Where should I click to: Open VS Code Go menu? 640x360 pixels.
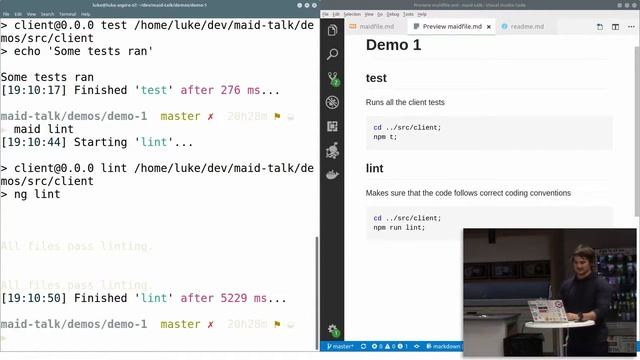tap(380, 14)
